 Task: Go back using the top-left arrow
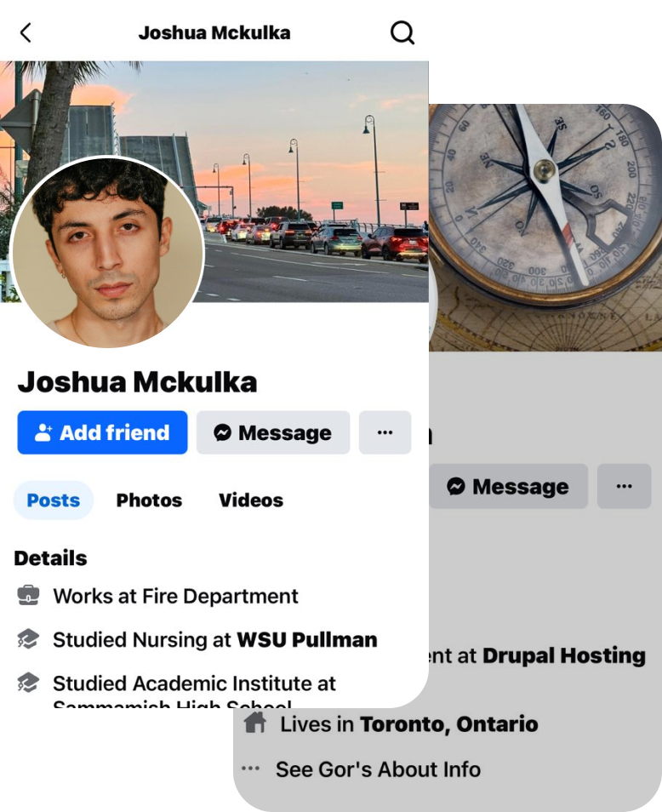coord(26,32)
